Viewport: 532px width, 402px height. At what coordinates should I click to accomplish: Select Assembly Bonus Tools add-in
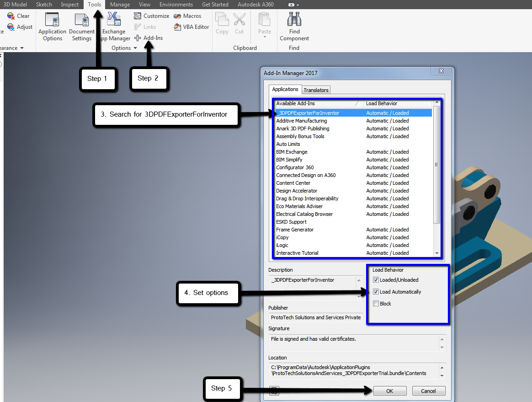[x=353, y=136]
